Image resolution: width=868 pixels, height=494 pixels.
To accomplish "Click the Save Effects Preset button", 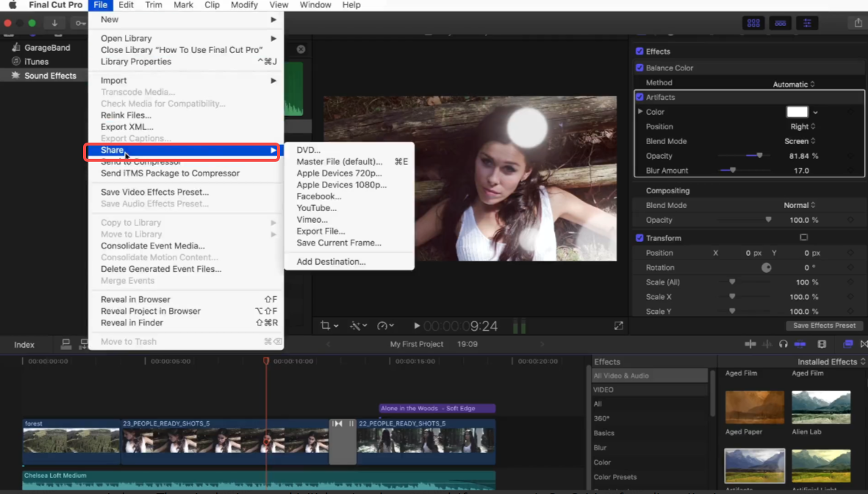I will tap(825, 325).
